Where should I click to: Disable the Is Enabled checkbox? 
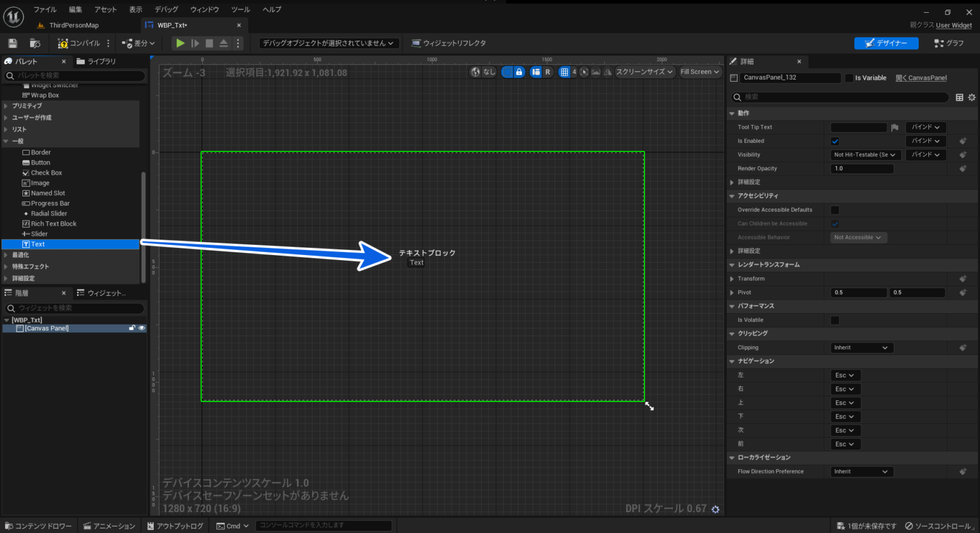click(835, 140)
